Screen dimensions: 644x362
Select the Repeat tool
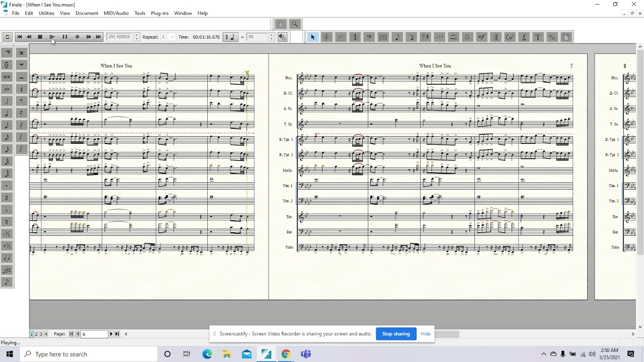coord(496,37)
